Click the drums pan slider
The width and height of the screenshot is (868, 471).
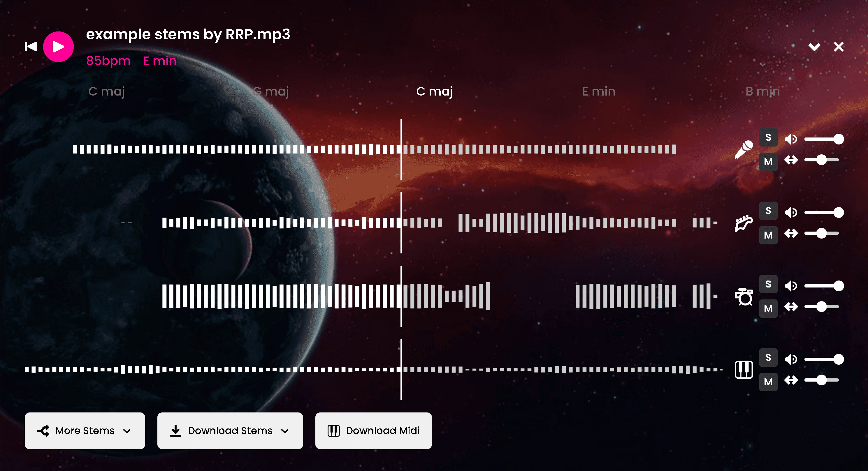click(x=821, y=307)
